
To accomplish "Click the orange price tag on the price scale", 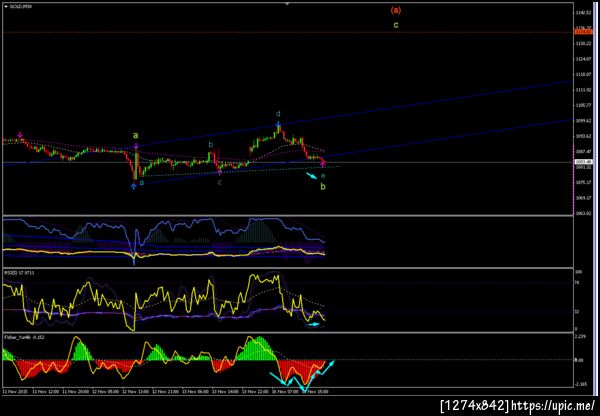I will point(582,32).
